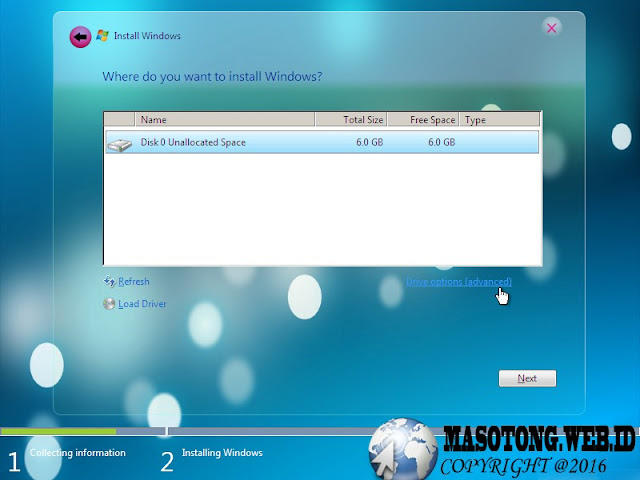640x480 pixels.
Task: Select Disk 0 Unallocated Space row
Action: [x=322, y=142]
